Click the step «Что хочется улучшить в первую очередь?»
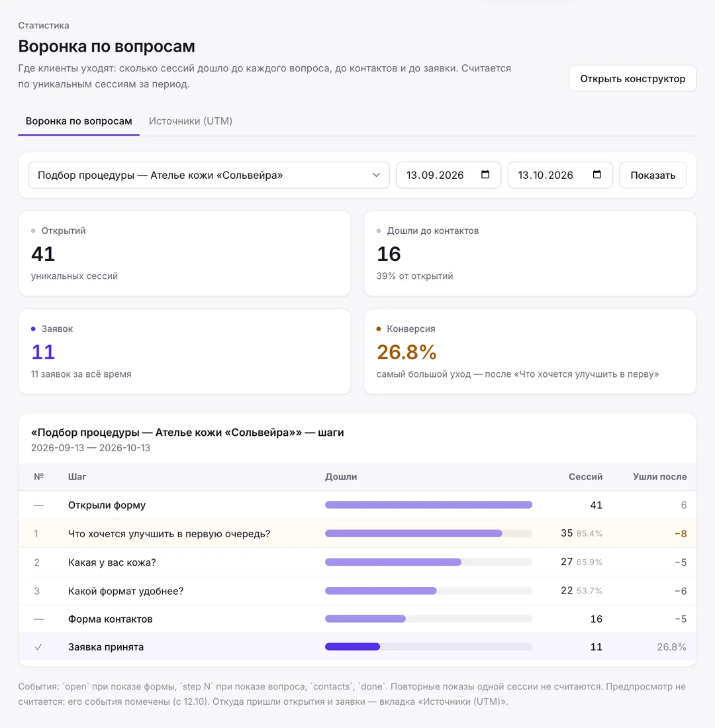The width and height of the screenshot is (715, 728). (169, 534)
